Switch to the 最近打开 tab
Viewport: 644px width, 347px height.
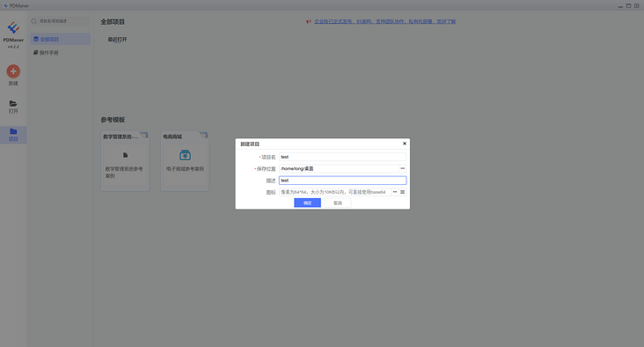tap(118, 40)
